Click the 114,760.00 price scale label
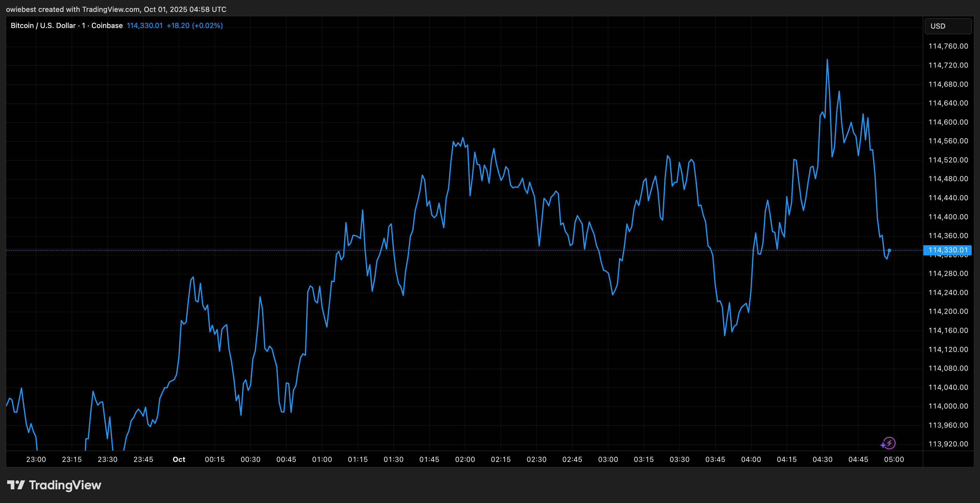 (948, 46)
